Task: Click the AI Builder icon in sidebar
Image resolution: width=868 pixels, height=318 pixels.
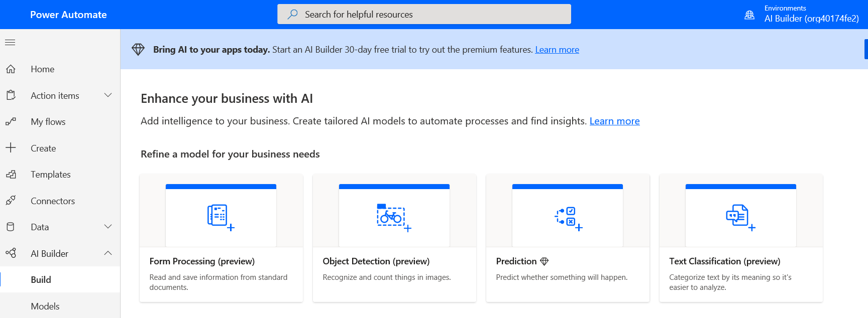Action: (11, 253)
